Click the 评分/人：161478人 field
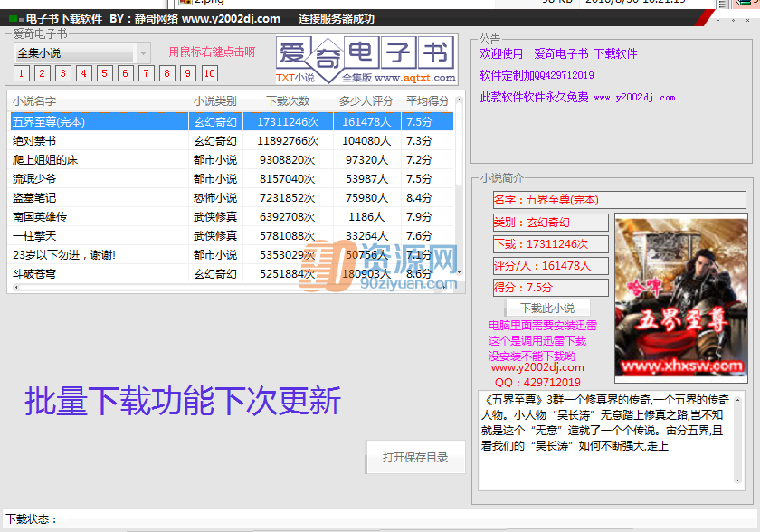Image resolution: width=760 pixels, height=532 pixels. click(x=551, y=265)
